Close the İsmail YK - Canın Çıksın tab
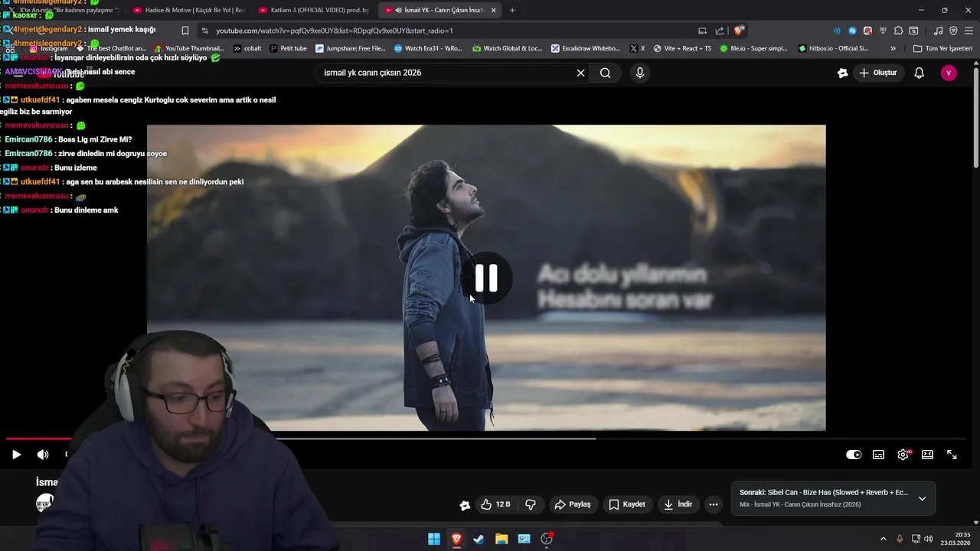Viewport: 980px width, 551px height. (493, 10)
